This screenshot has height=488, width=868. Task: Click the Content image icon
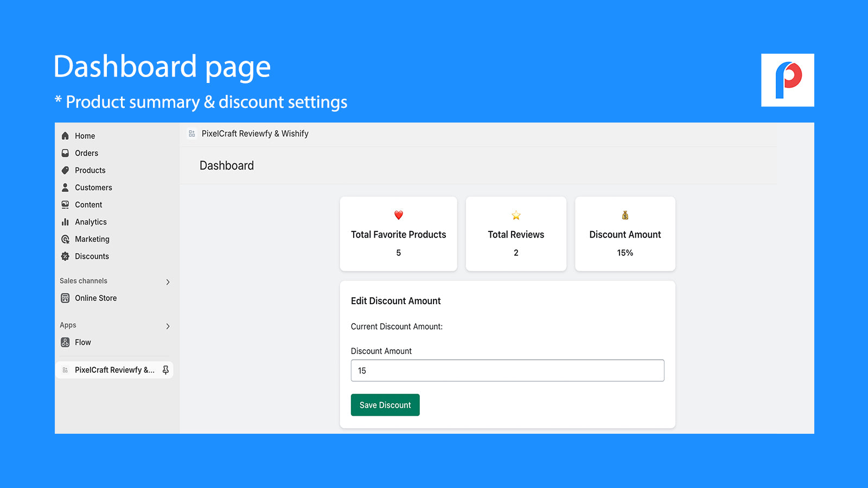click(65, 205)
